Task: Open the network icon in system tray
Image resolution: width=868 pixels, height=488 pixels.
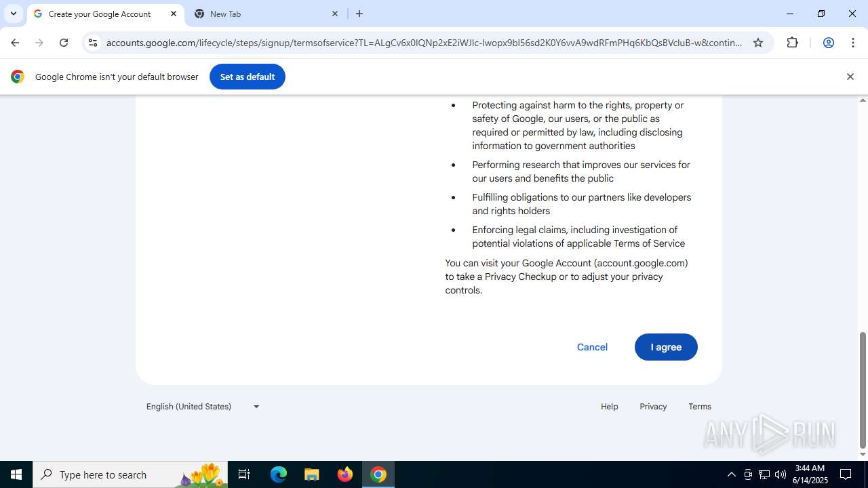Action: [764, 474]
